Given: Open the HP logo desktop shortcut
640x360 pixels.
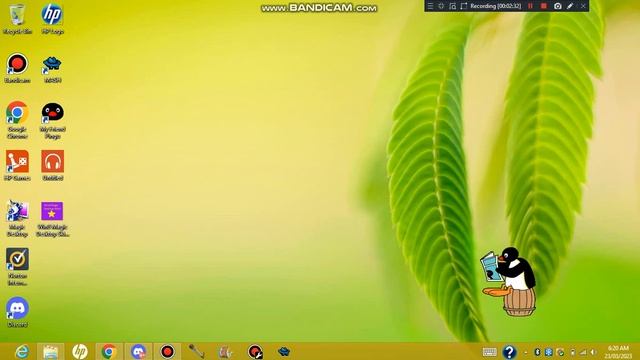Looking at the screenshot, I should tap(52, 18).
